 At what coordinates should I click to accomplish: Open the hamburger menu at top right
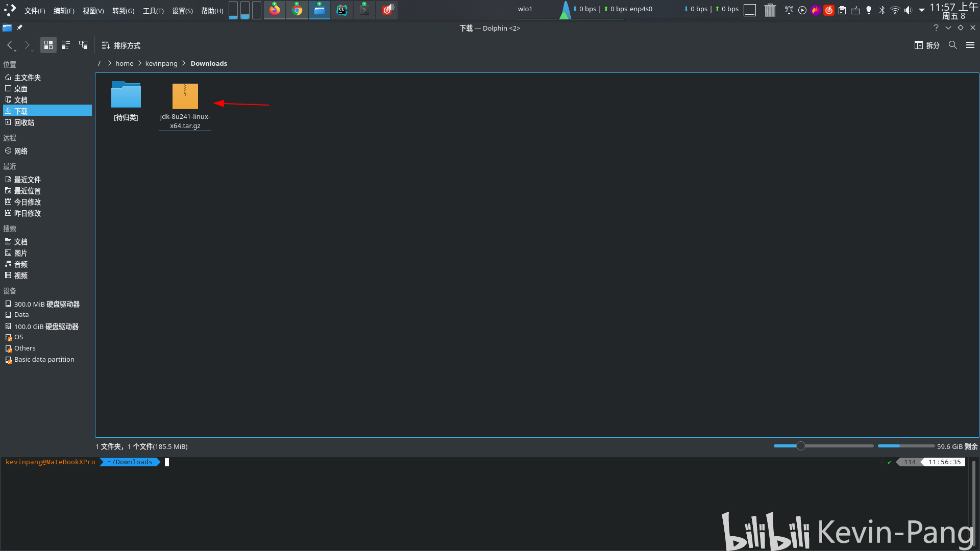[x=971, y=45]
